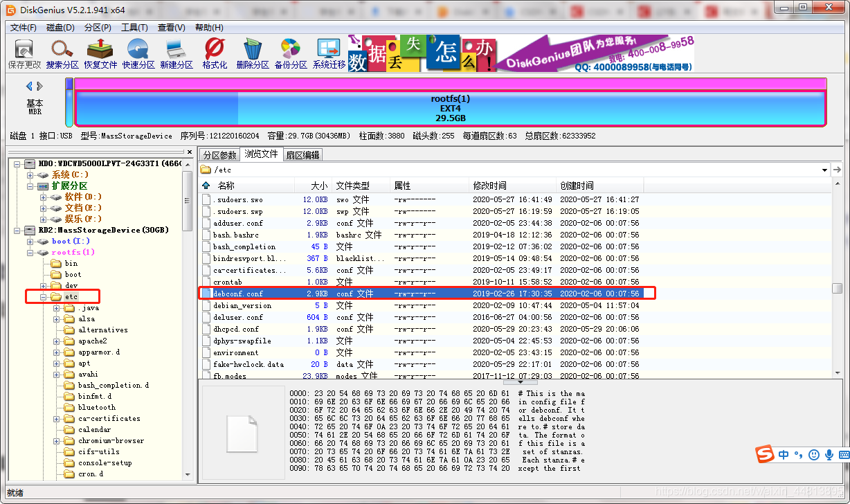The image size is (850, 504).
Task: Select the 娱乐(F:) drive in the tree
Action: pos(82,219)
